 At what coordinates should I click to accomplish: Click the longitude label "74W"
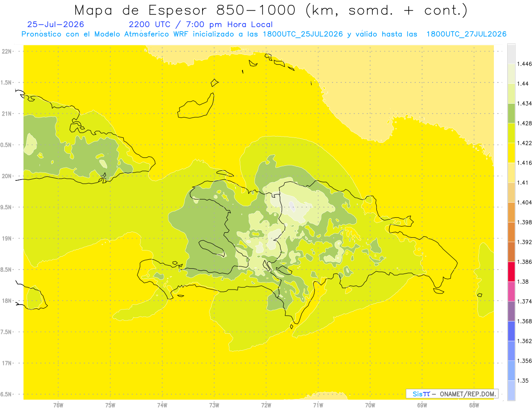click(x=162, y=405)
